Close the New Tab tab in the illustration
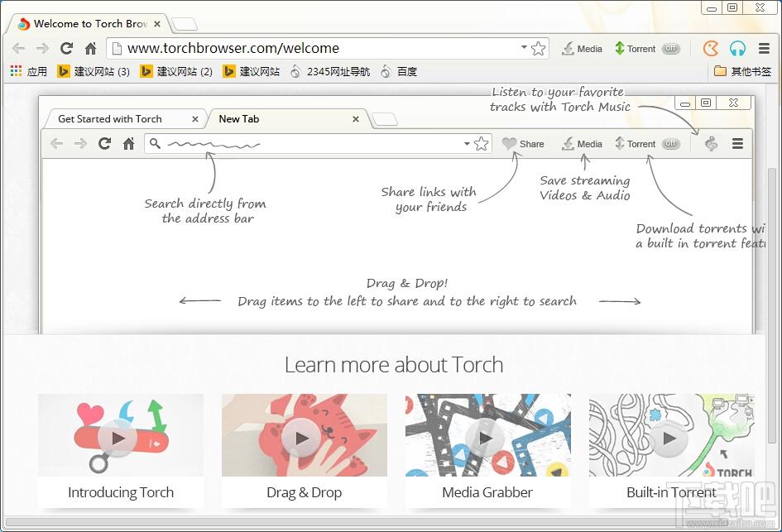Image resolution: width=782 pixels, height=532 pixels. click(356, 118)
